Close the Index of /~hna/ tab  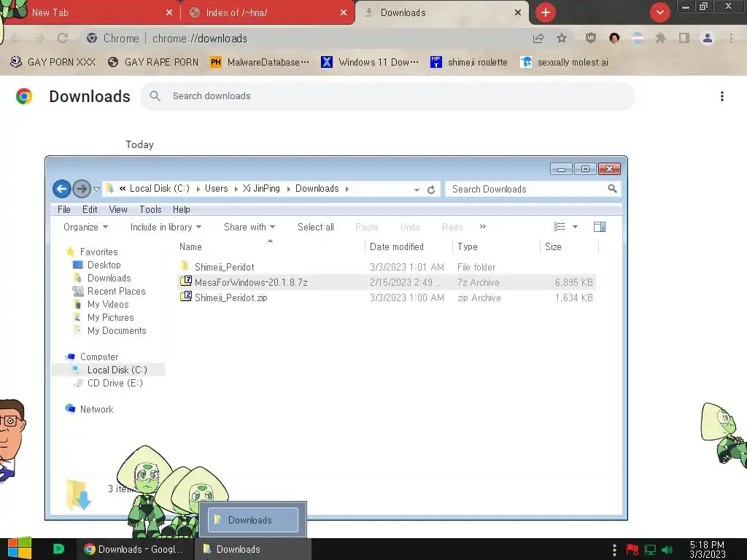[344, 13]
